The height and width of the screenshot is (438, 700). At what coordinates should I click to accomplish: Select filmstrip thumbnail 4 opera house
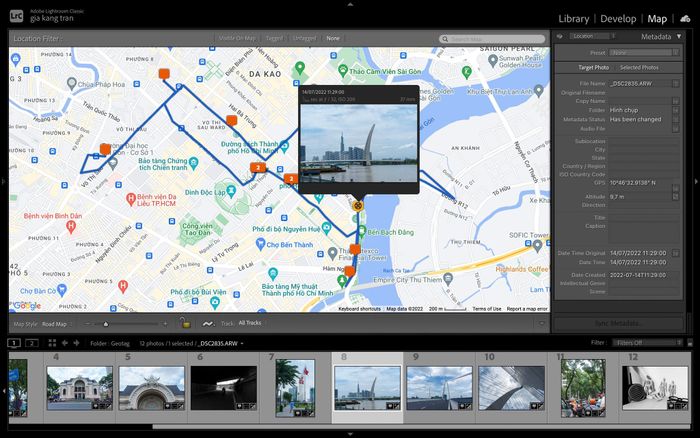pyautogui.click(x=79, y=388)
